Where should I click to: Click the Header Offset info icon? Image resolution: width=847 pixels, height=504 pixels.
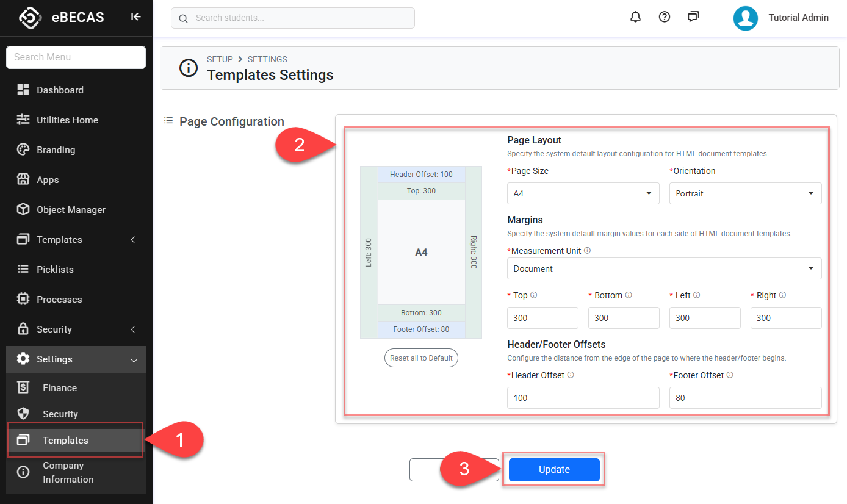point(571,375)
